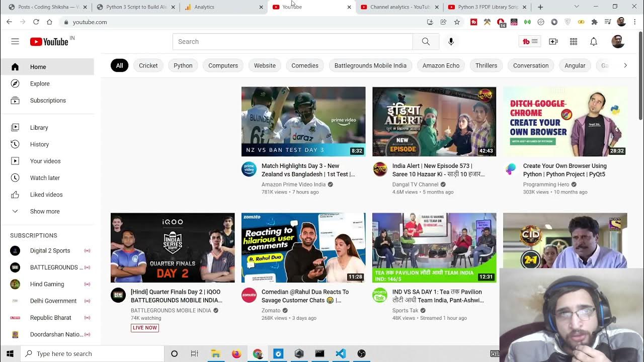Toggle the Comedies filter chip
Viewport: 644px width, 362px height.
(305, 65)
